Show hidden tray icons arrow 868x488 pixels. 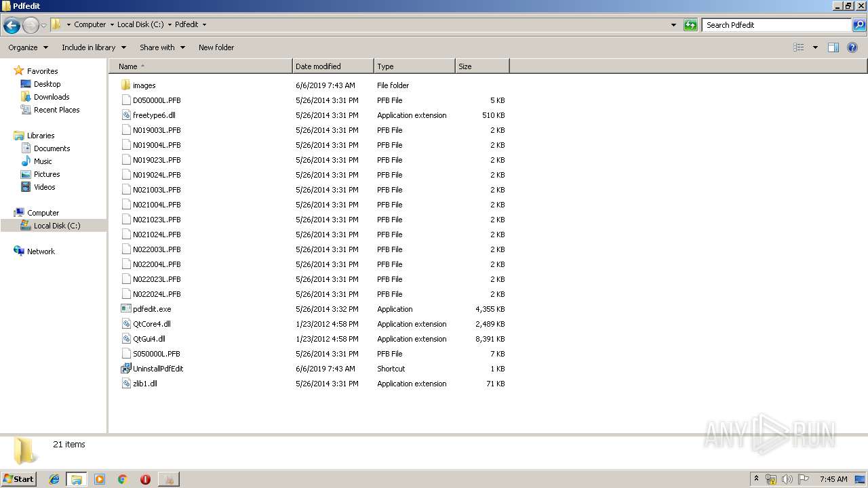pos(756,479)
